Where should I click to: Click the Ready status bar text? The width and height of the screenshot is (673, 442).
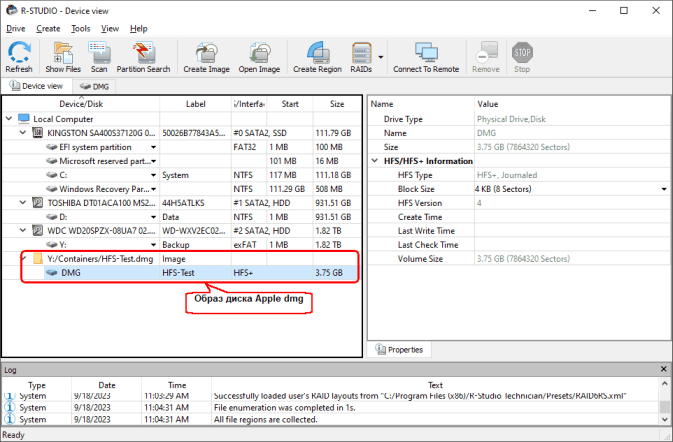[x=13, y=435]
